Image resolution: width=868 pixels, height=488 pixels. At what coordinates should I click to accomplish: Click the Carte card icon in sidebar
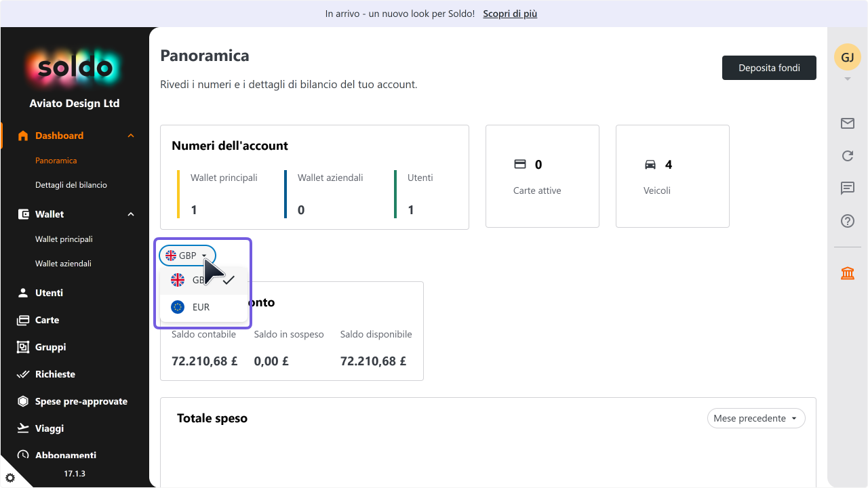coord(23,320)
